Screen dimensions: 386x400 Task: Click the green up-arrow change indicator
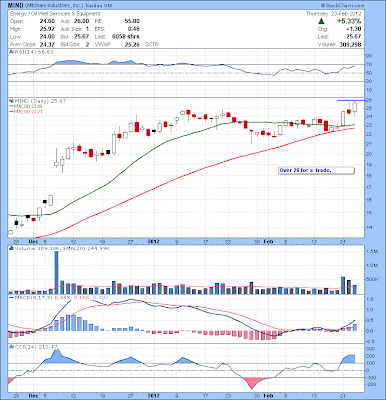321,21
